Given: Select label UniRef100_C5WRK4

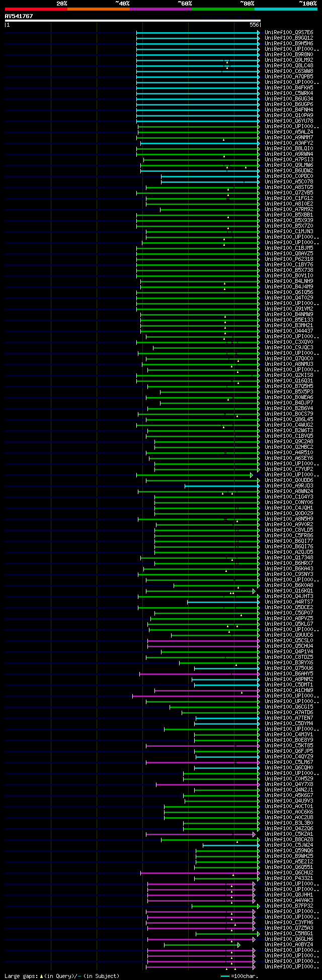Looking at the screenshot, I should point(289,93).
